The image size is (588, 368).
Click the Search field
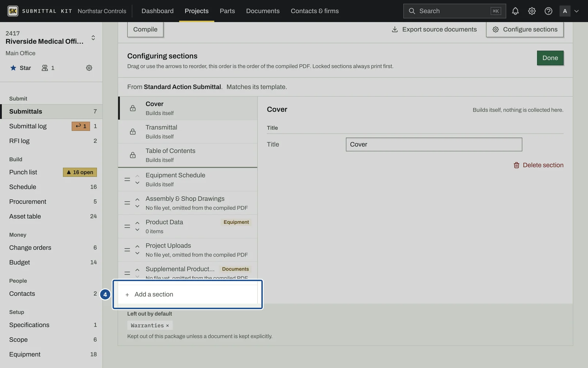(455, 11)
